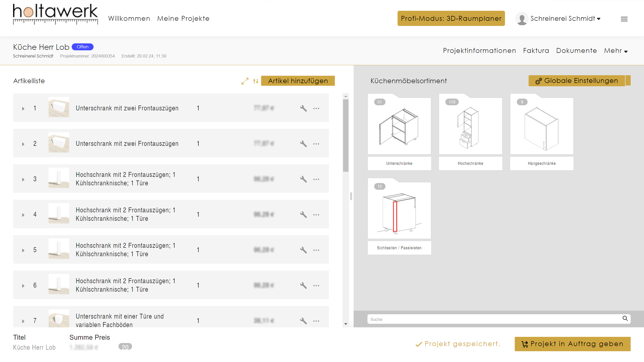
Task: Open the hamburger menu top right
Action: coord(624,19)
